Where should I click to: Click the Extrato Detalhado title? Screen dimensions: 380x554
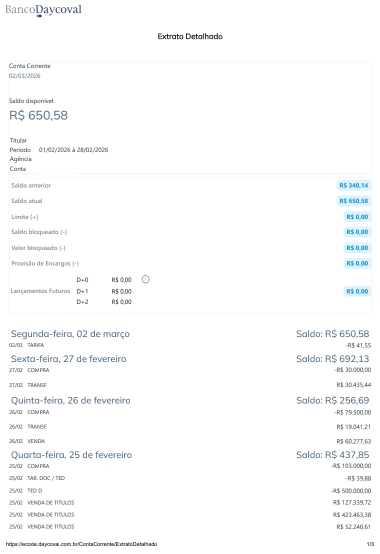(190, 36)
